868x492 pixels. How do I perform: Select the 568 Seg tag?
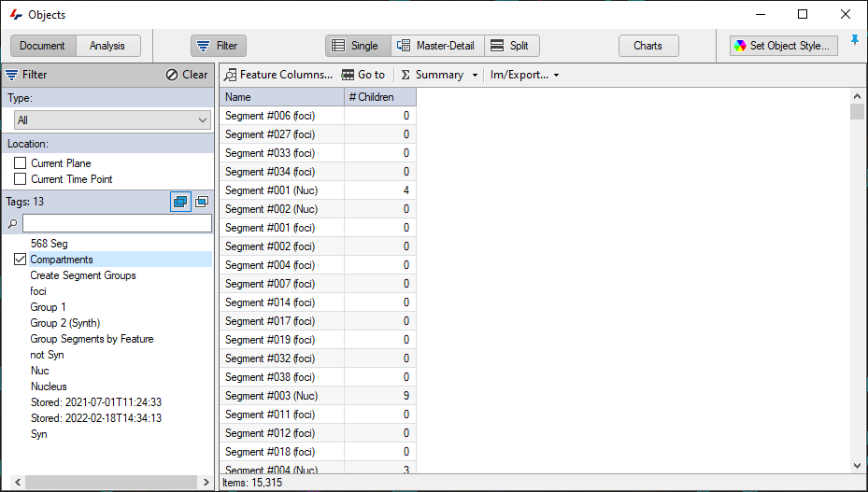pos(50,244)
